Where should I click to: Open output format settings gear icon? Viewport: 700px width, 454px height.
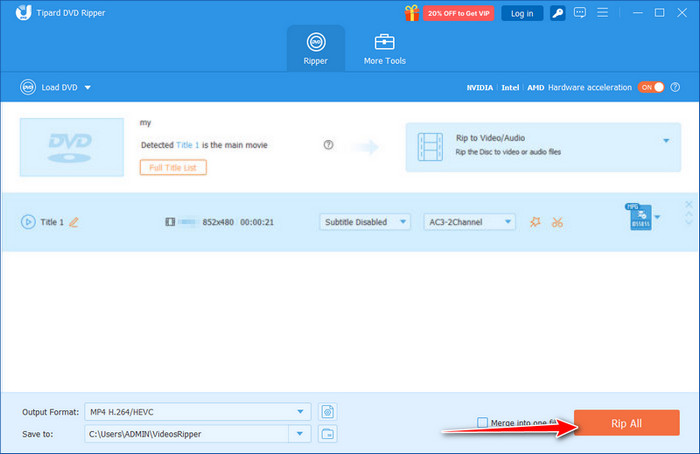coord(328,411)
